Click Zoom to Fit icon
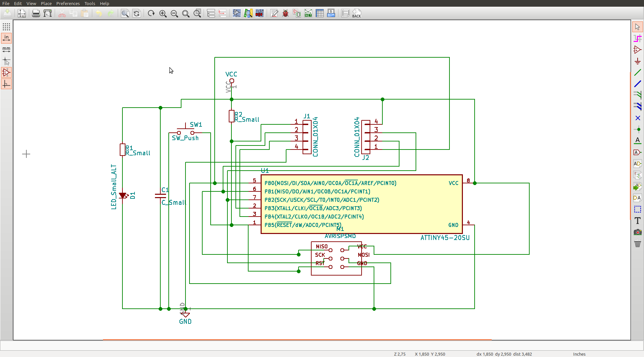The image size is (644, 357). pos(186,13)
